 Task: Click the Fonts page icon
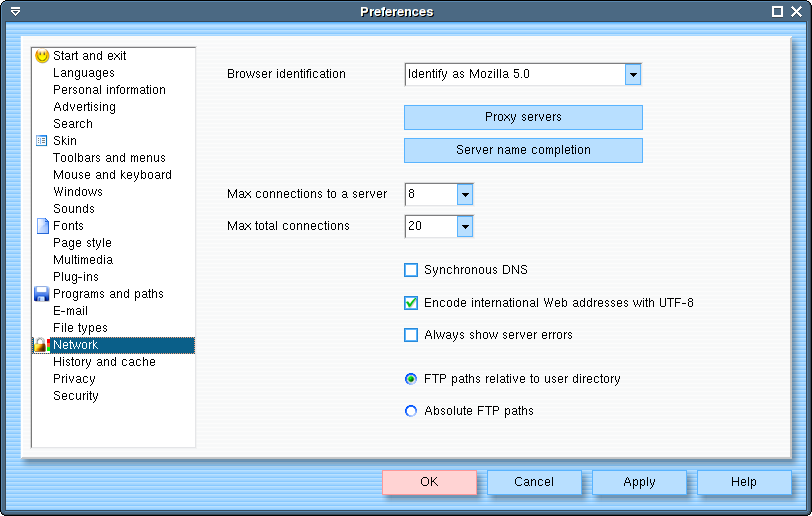[x=42, y=226]
